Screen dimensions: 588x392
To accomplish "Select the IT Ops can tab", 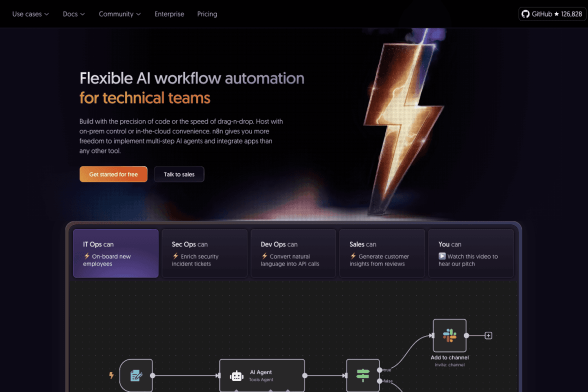I will 115,253.
